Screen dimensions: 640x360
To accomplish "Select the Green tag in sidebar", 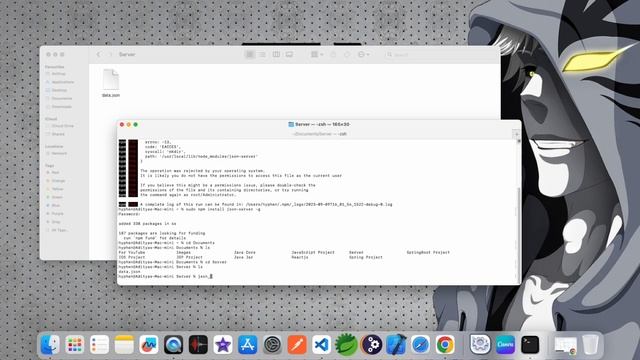I will [54, 197].
